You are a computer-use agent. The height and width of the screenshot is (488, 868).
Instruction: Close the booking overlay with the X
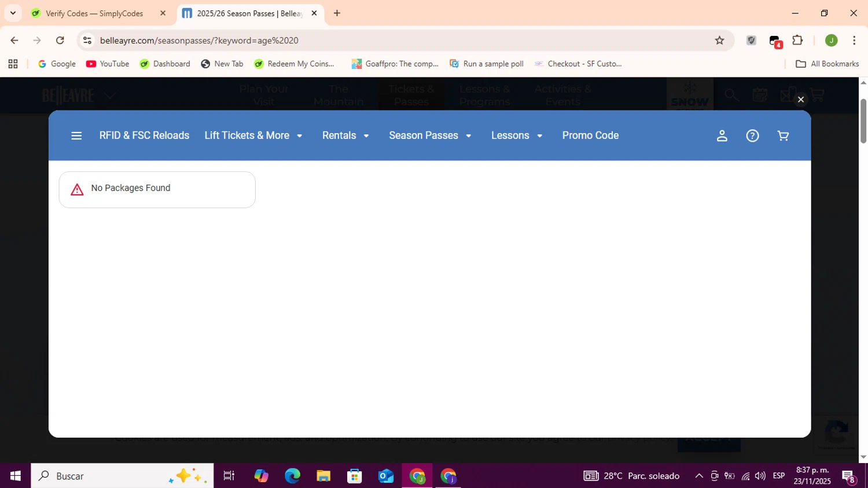tap(801, 100)
